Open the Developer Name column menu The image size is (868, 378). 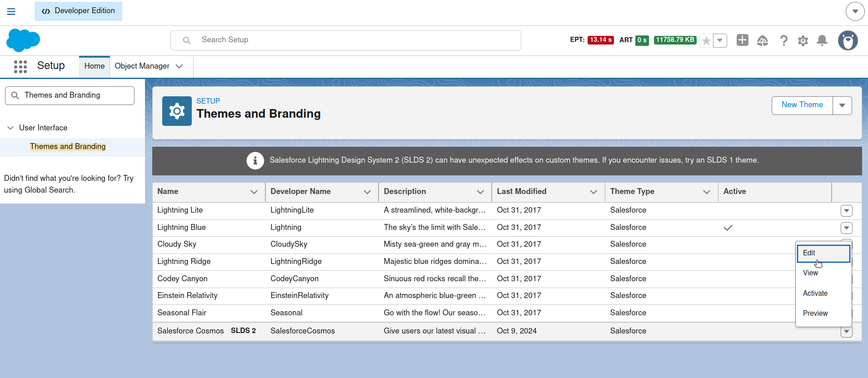(x=367, y=192)
